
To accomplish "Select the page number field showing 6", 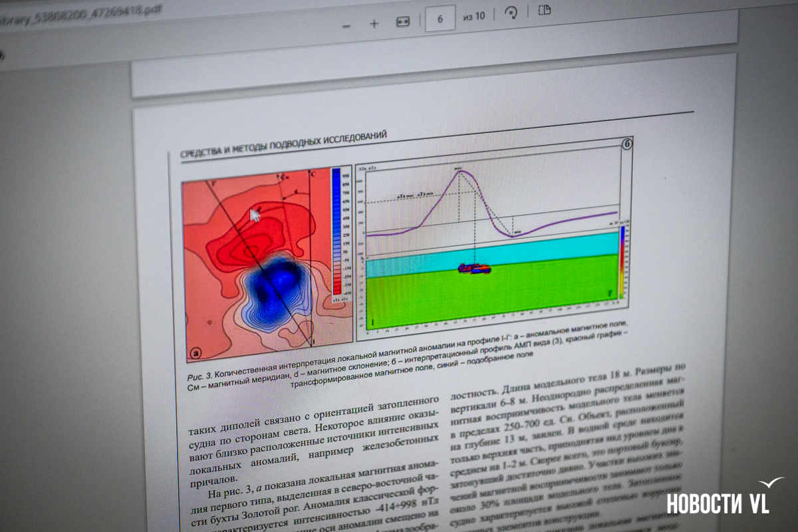I will [440, 18].
